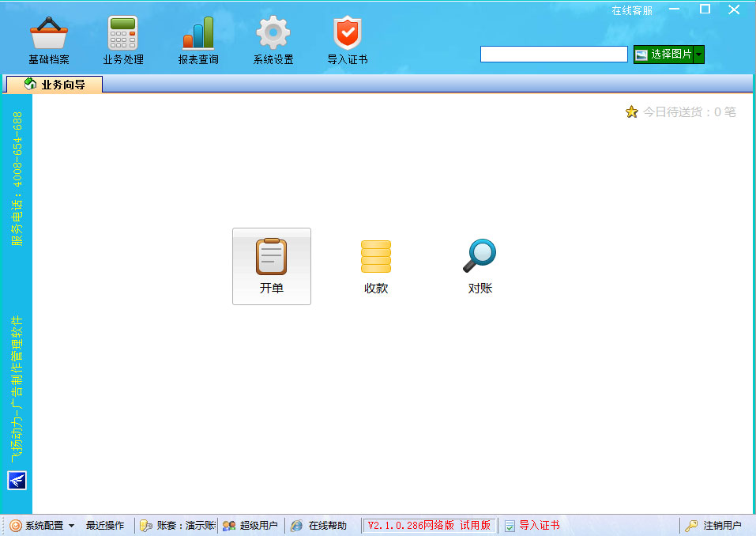This screenshot has width=756, height=536.
Task: Click the text field beside 选择图片
Action: click(x=554, y=55)
